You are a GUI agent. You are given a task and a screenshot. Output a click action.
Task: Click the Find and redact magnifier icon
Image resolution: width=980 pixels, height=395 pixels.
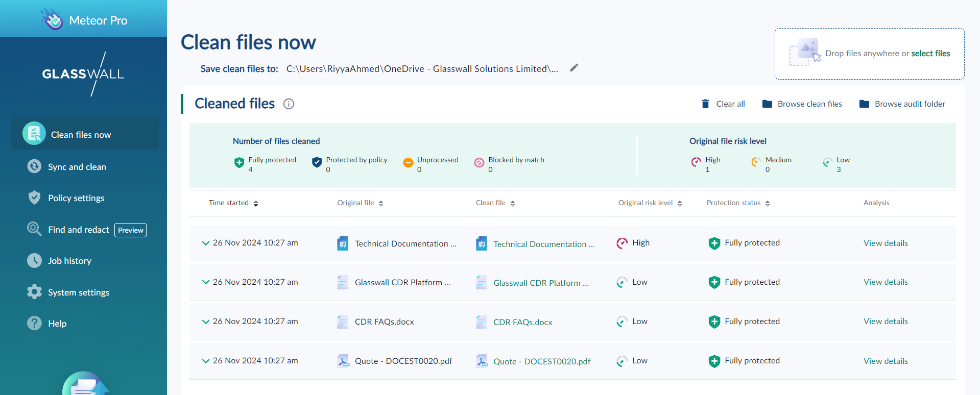click(34, 229)
